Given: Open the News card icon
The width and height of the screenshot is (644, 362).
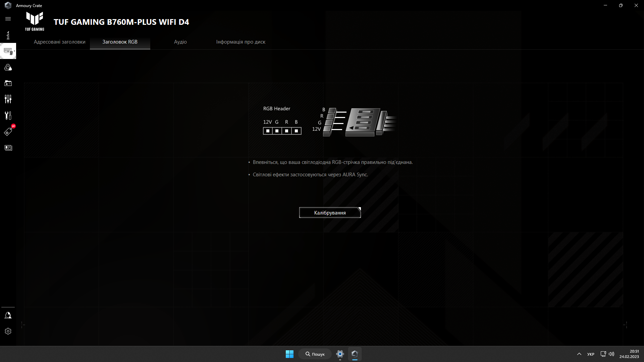Looking at the screenshot, I should [x=8, y=148].
